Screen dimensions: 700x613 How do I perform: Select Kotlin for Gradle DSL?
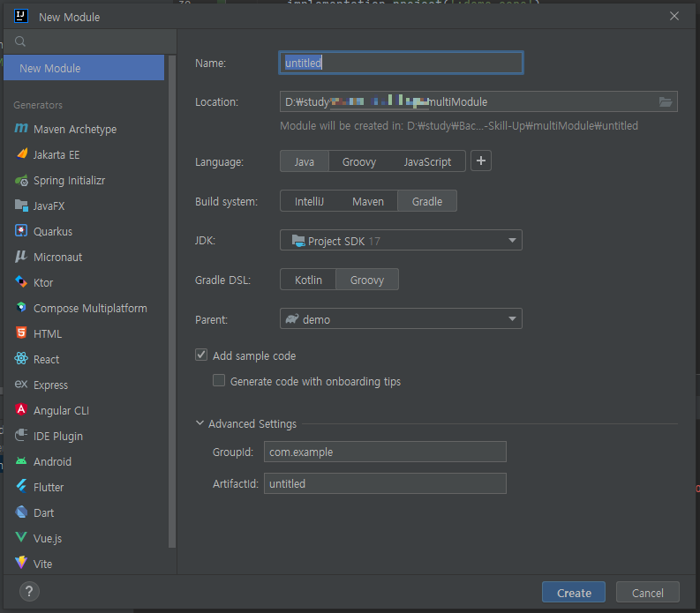pos(308,280)
